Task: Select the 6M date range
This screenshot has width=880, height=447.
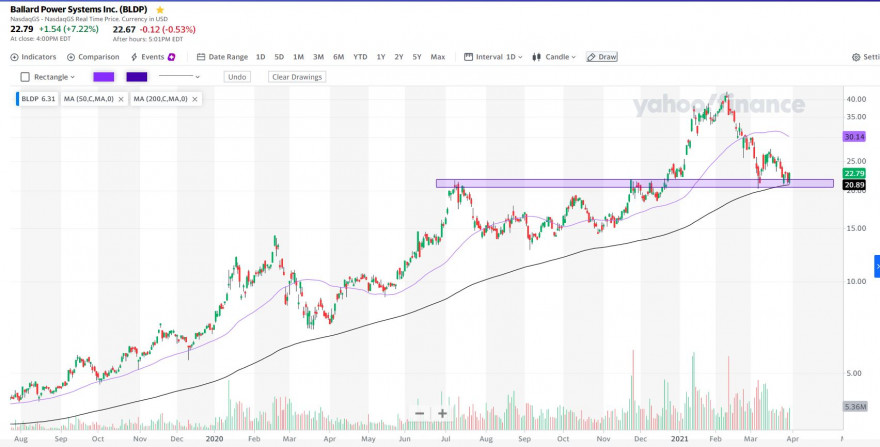Action: (x=338, y=57)
